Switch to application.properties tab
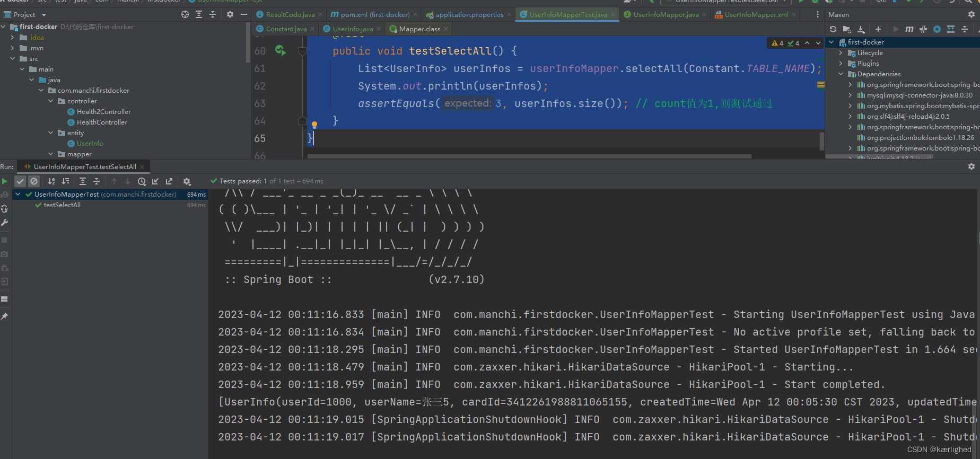This screenshot has height=459, width=980. (x=469, y=14)
